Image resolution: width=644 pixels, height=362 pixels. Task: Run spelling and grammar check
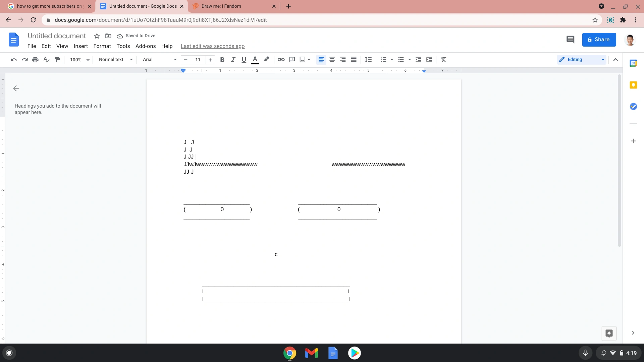[46, 60]
